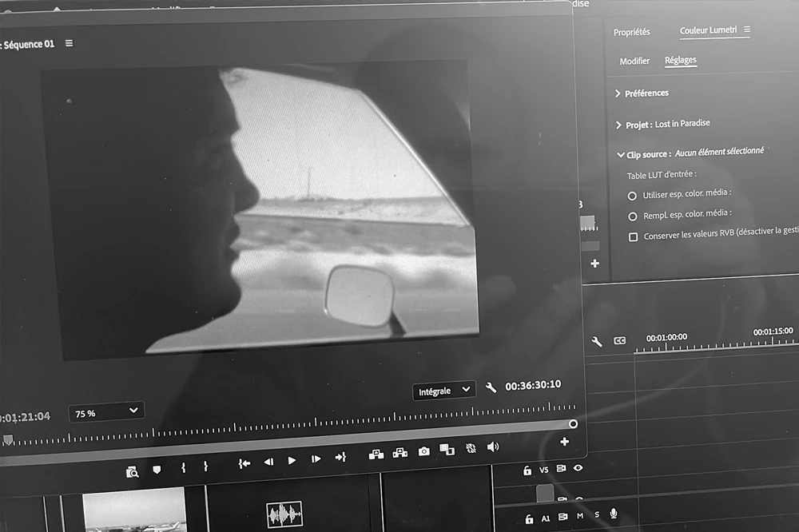Click the monitor playhead marker on the scrub bar
799x532 pixels.
(x=8, y=440)
